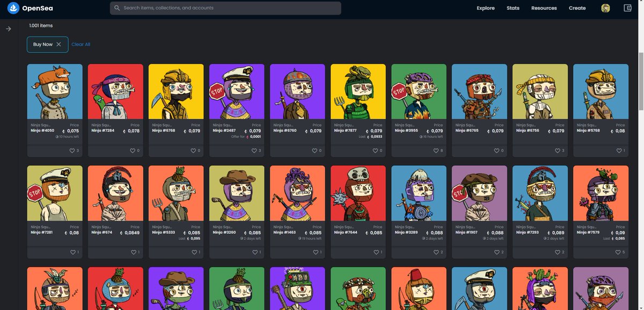This screenshot has width=644, height=310.
Task: Click the Clear All link
Action: tap(80, 44)
